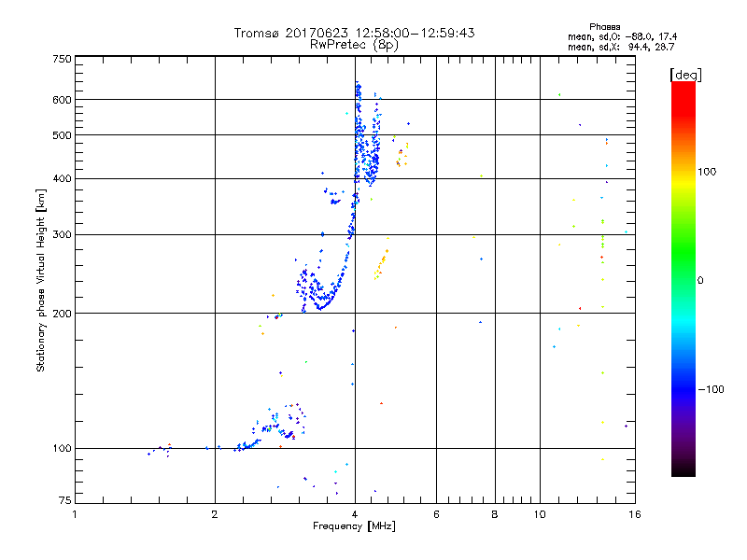747x560 pixels.
Task: Click the y-axis label '600'
Action: pyautogui.click(x=62, y=100)
